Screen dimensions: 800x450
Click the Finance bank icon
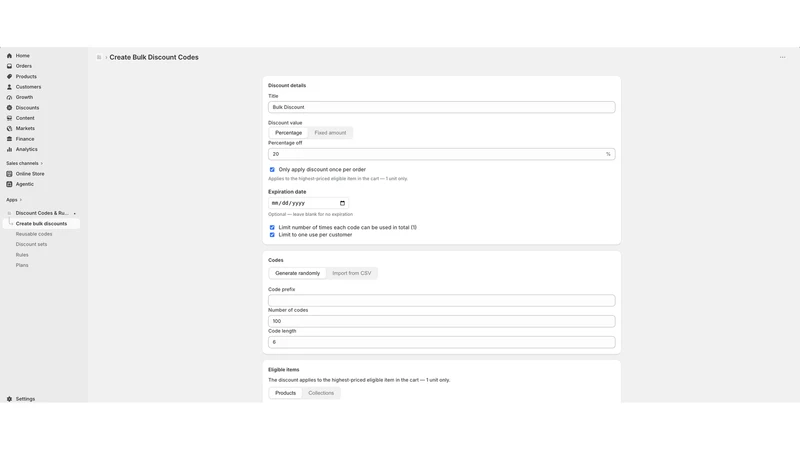coord(9,139)
